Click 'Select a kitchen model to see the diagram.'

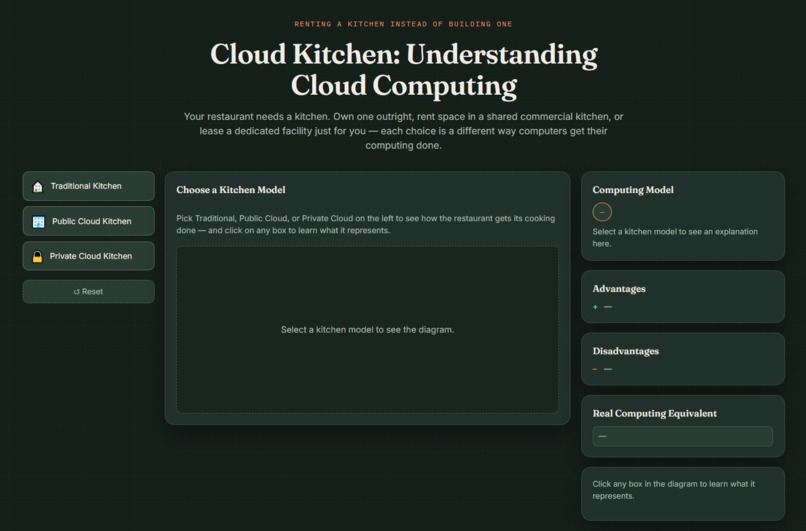click(368, 329)
